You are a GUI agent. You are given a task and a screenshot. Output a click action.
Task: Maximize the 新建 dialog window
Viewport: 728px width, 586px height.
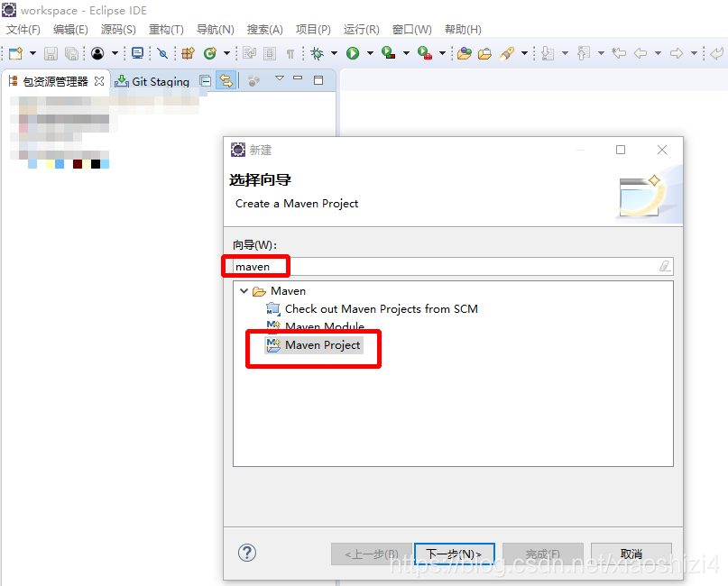click(621, 150)
